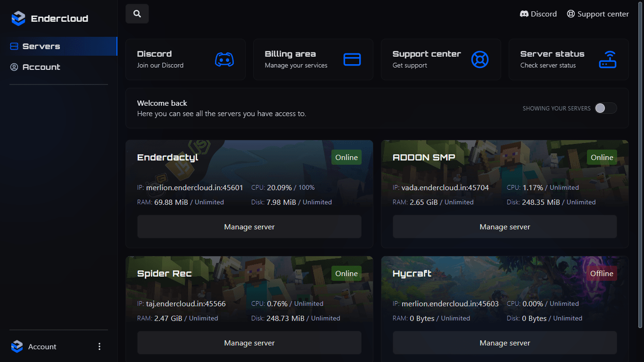Screen dimensions: 644x362
Task: Click the Hycraft Offline status badge
Action: point(602,273)
